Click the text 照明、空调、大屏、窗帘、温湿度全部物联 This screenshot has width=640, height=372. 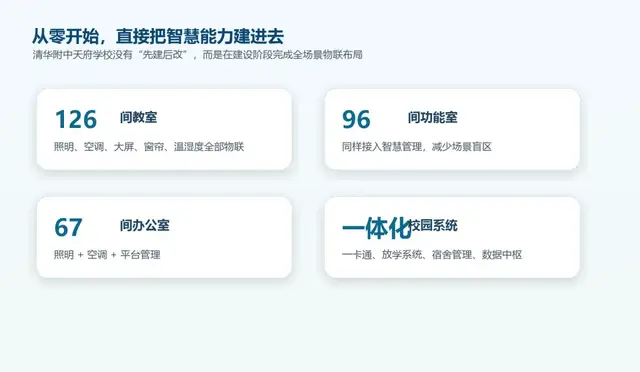[x=149, y=147]
